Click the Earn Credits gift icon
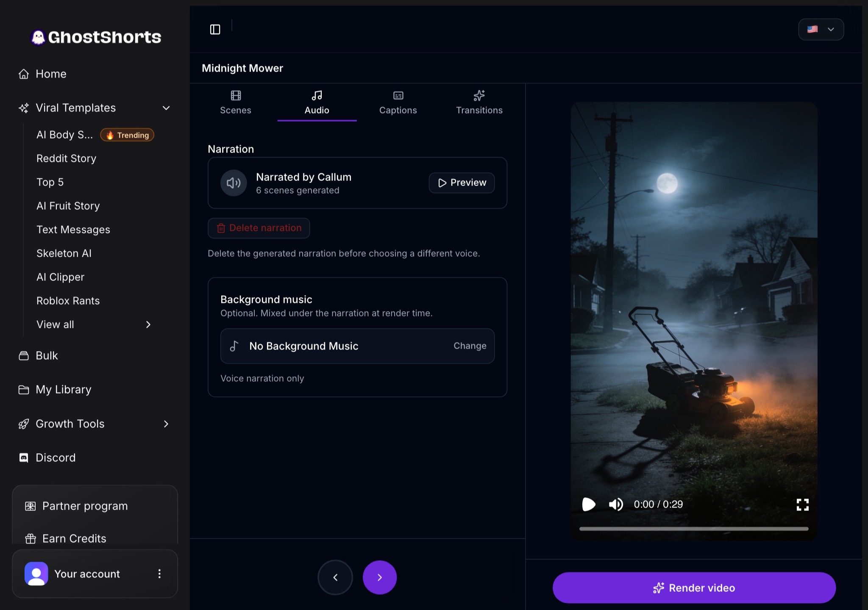Image resolution: width=868 pixels, height=610 pixels. pyautogui.click(x=31, y=538)
